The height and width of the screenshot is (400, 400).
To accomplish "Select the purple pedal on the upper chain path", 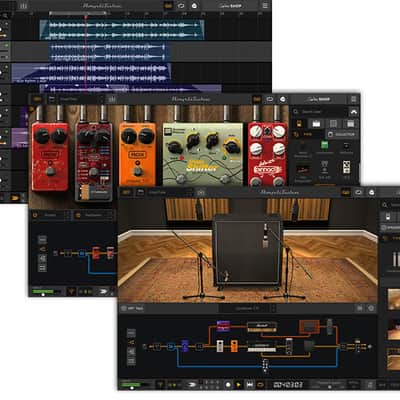I will pos(223,326).
